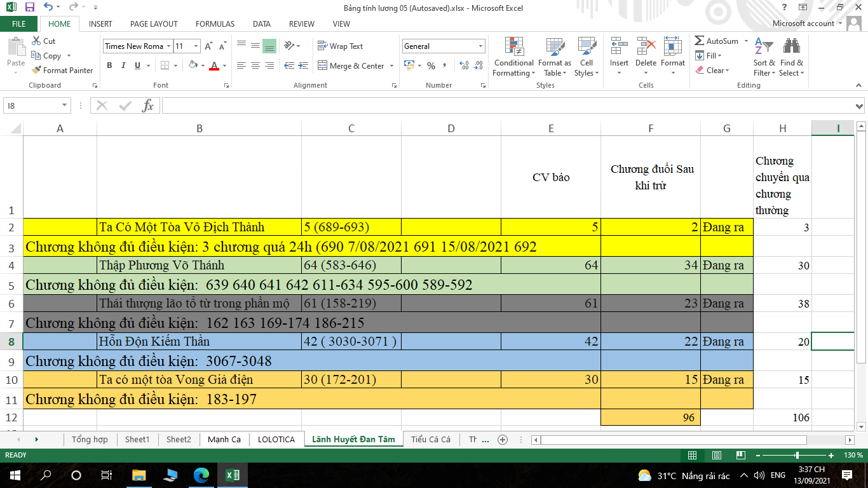
Task: Open Microsoft Edge from the taskbar
Action: [201, 475]
